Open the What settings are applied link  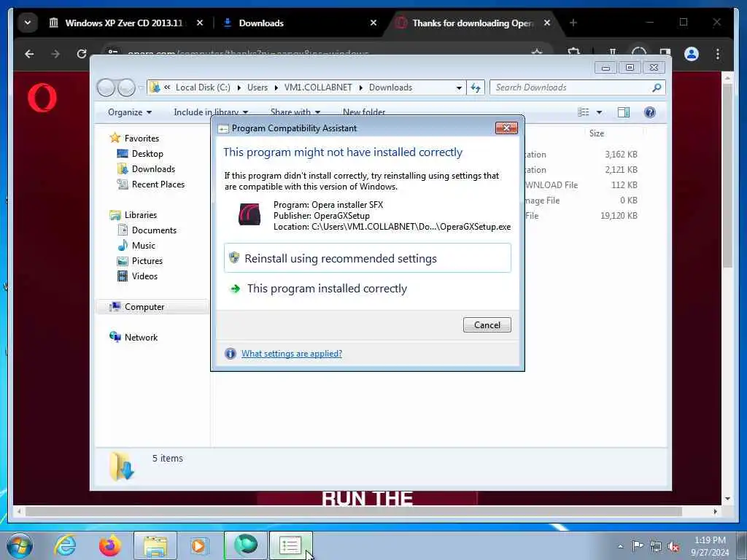tap(292, 354)
